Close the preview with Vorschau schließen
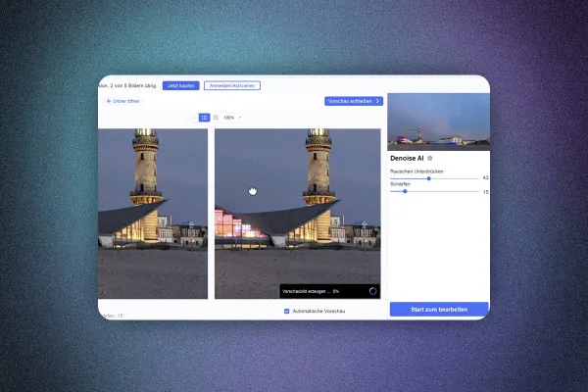This screenshot has width=588, height=392. 354,101
